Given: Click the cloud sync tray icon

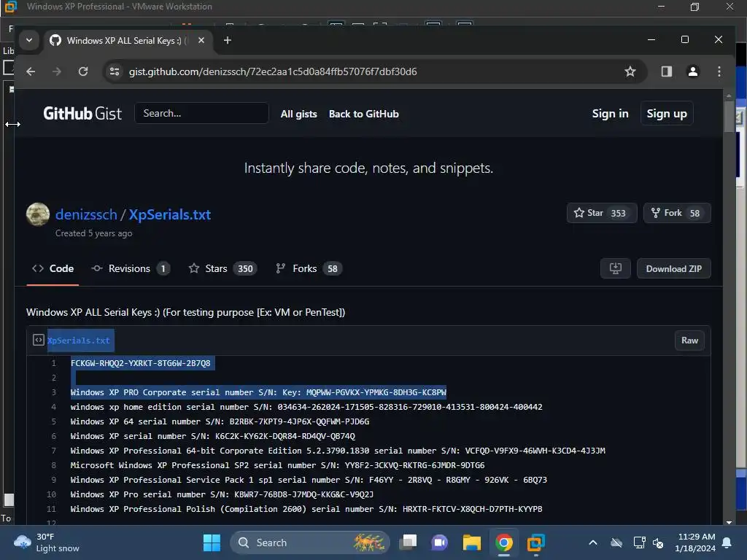Looking at the screenshot, I should click(616, 542).
